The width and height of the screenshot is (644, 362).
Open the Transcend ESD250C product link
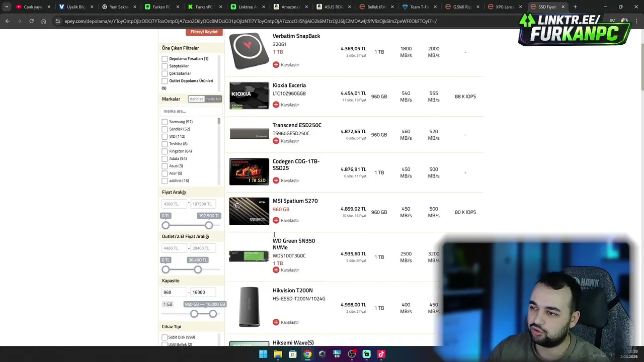[297, 125]
